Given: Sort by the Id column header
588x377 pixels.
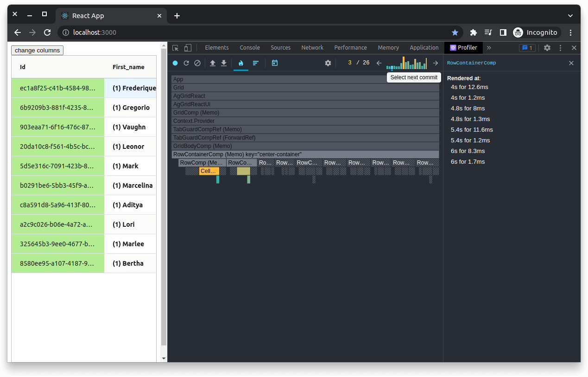Looking at the screenshot, I should pos(58,67).
